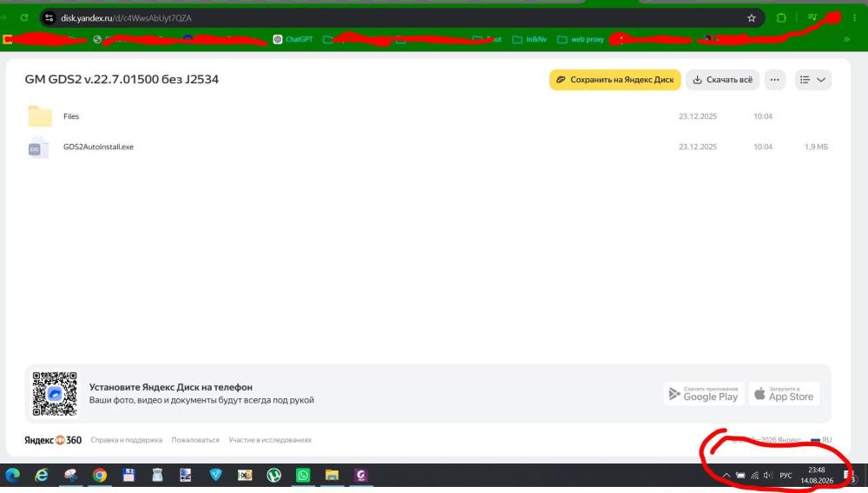Open Chrome three-dot menu
The width and height of the screenshot is (868, 493).
coord(855,17)
